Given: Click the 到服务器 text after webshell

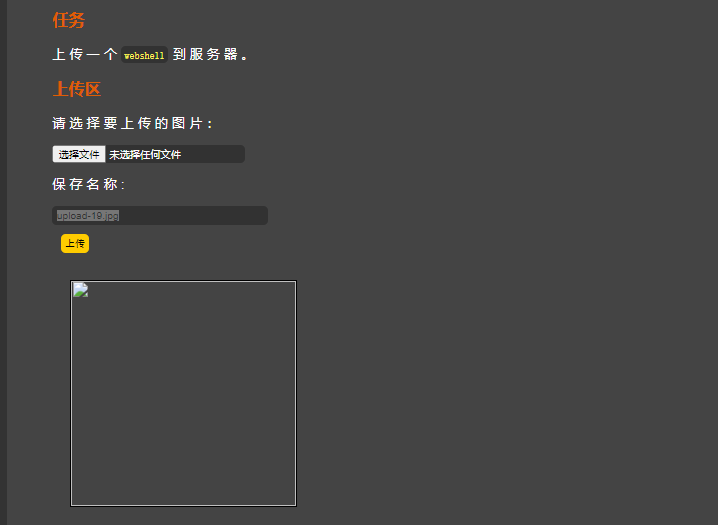Looking at the screenshot, I should click(x=208, y=55).
